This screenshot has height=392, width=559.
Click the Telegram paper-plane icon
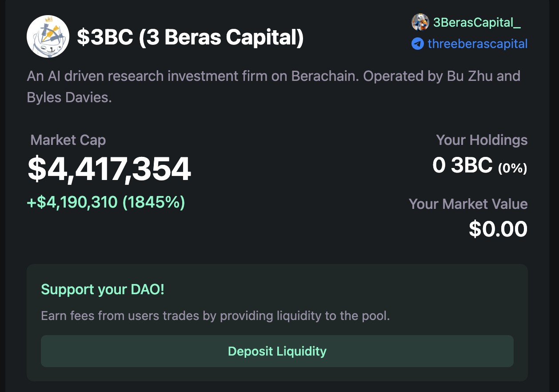pyautogui.click(x=417, y=44)
